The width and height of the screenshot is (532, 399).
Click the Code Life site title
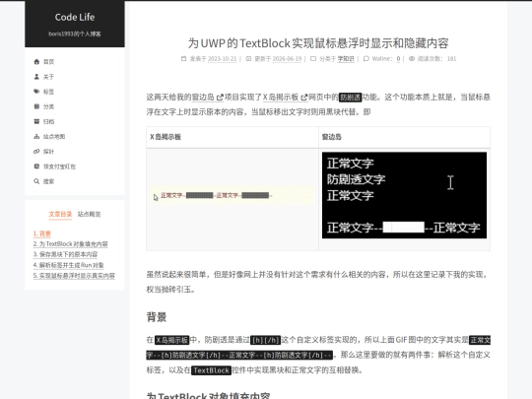[75, 17]
